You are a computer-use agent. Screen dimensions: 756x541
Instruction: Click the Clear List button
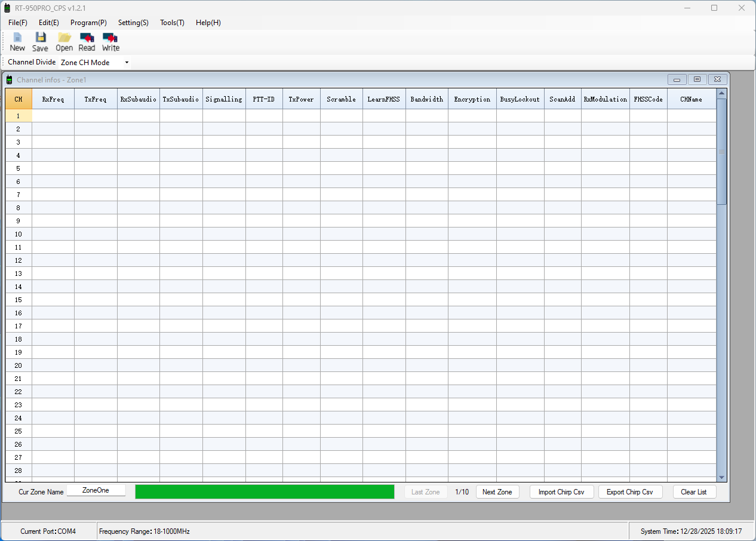point(693,492)
